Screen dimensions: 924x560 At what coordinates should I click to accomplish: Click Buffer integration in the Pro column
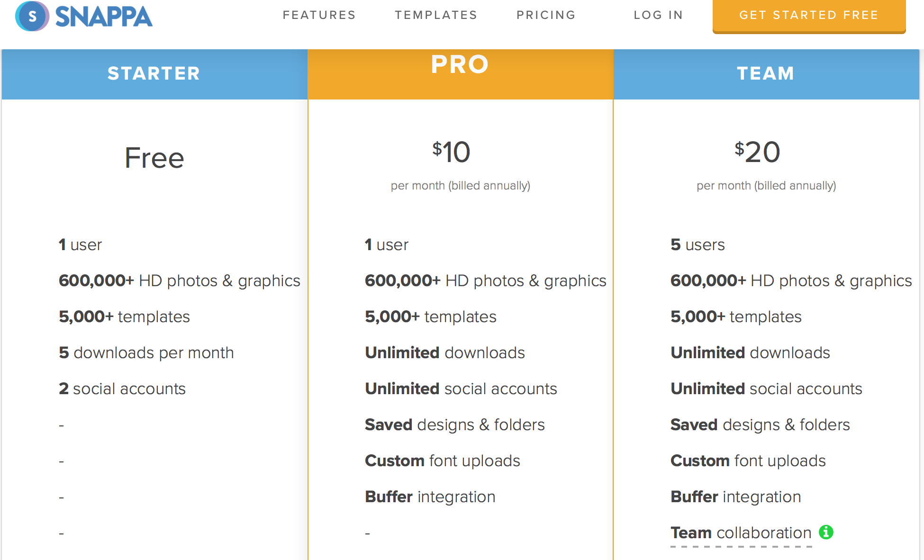pyautogui.click(x=430, y=497)
